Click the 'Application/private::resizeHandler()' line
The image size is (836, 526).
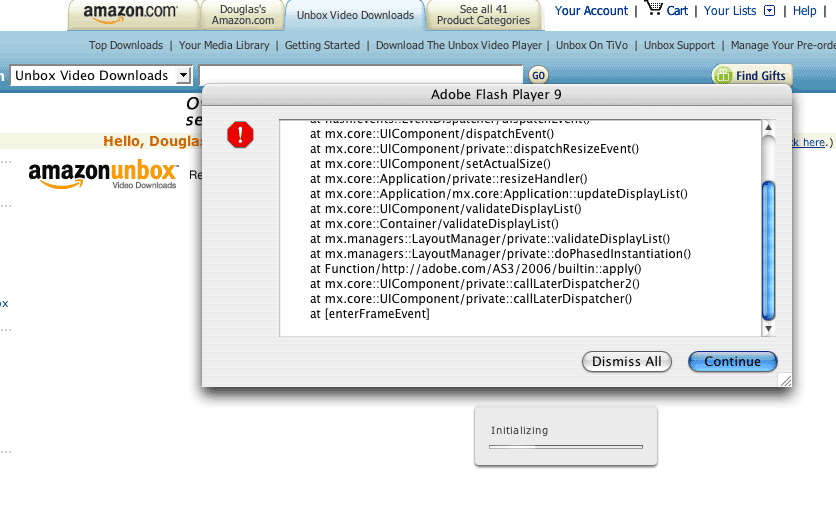448,179
